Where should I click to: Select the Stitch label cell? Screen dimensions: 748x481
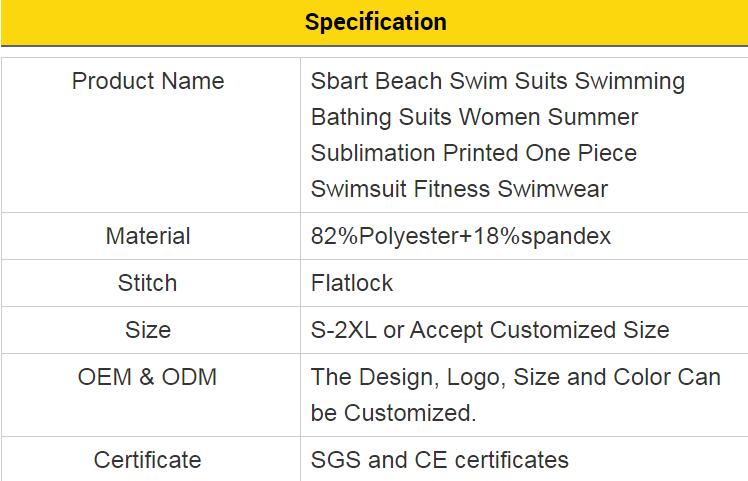click(x=148, y=283)
